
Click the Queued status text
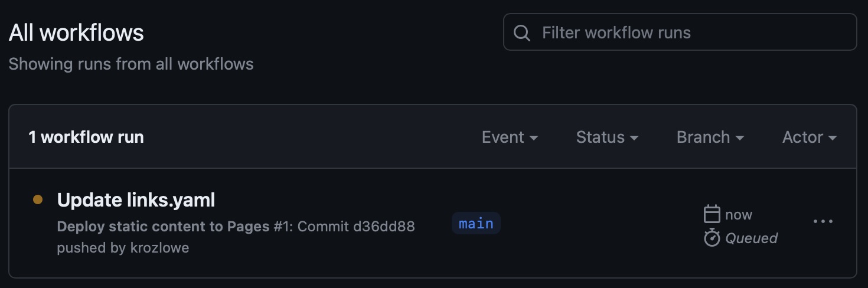(x=751, y=238)
